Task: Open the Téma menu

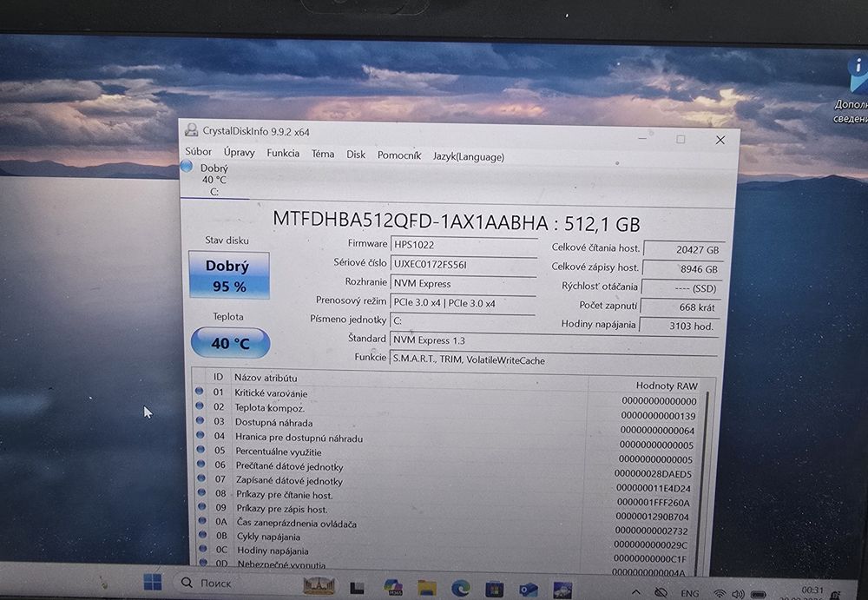Action: tap(323, 154)
